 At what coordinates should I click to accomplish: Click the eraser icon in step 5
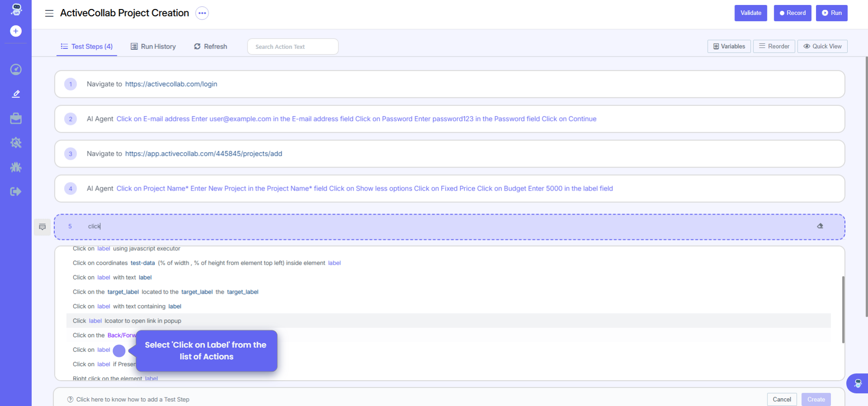coord(820,226)
